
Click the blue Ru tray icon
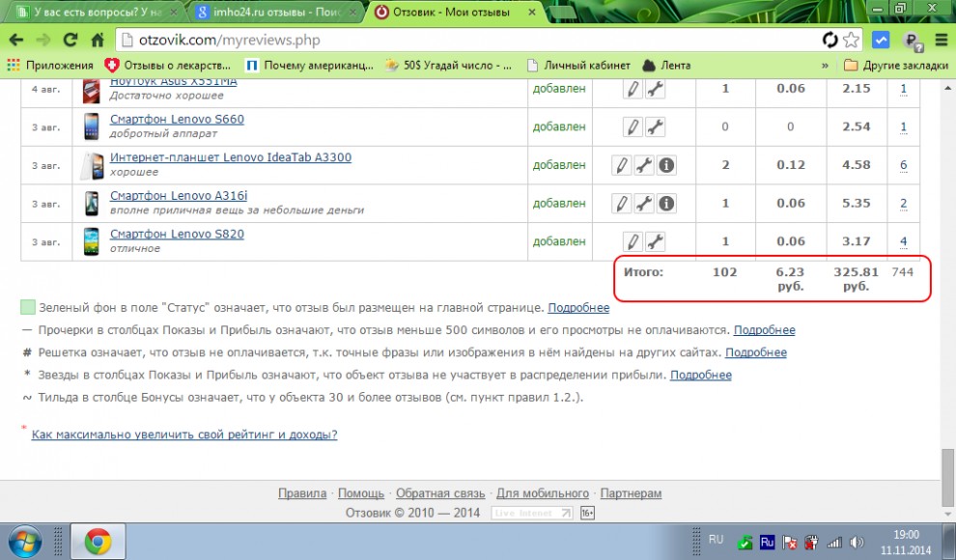point(767,542)
